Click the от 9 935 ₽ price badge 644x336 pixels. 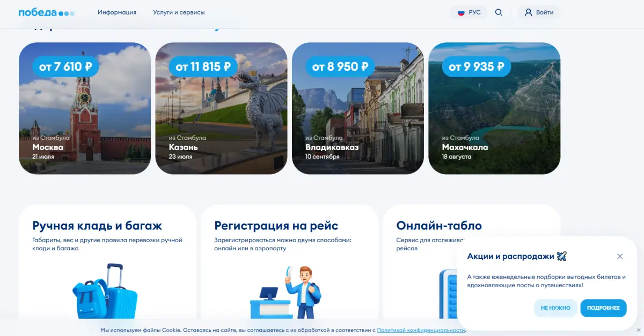point(476,66)
